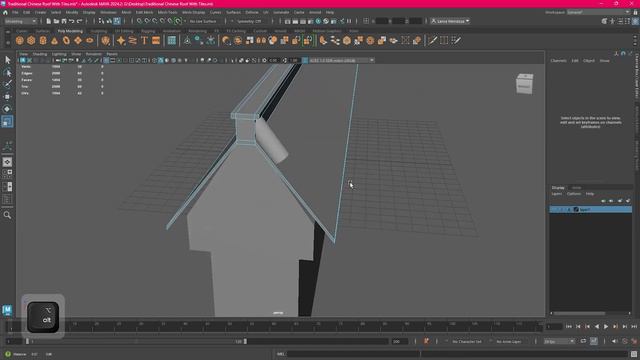Select layer1 in the layer editor
Image resolution: width=640 pixels, height=360 pixels.
tap(591, 209)
